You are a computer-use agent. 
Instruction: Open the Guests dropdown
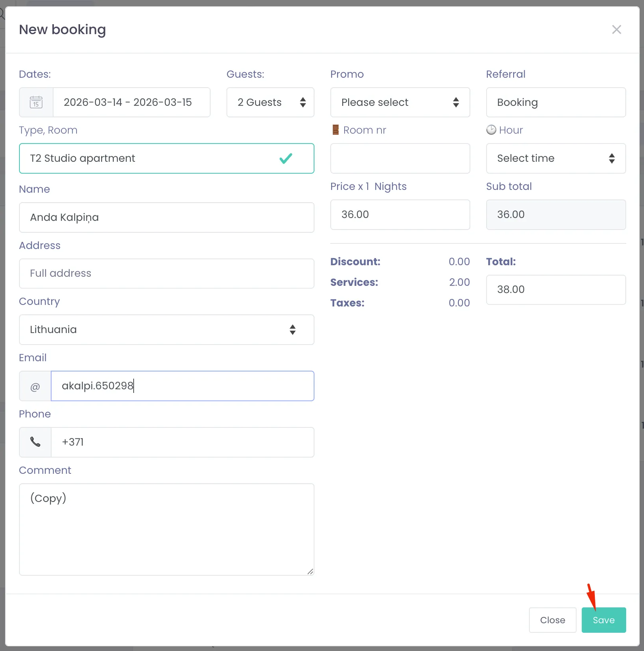click(270, 102)
